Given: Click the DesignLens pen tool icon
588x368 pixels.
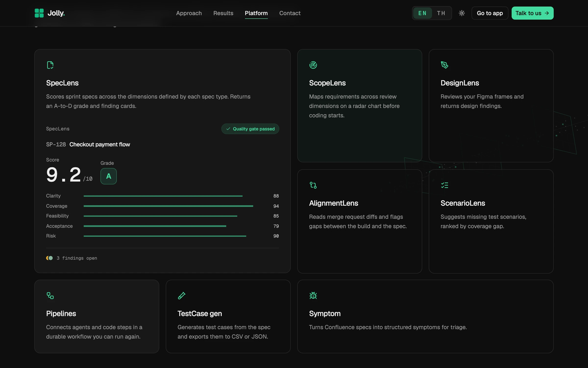Looking at the screenshot, I should pos(444,65).
